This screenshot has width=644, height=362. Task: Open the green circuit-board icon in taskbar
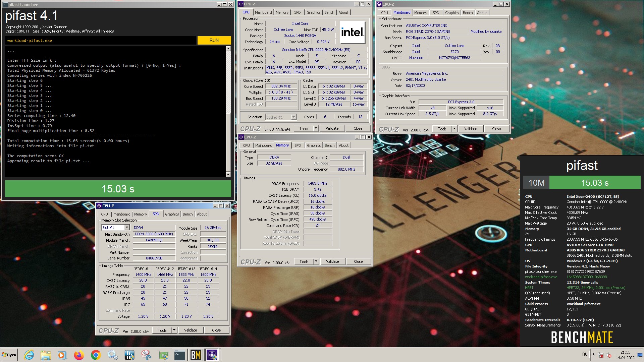point(163,355)
